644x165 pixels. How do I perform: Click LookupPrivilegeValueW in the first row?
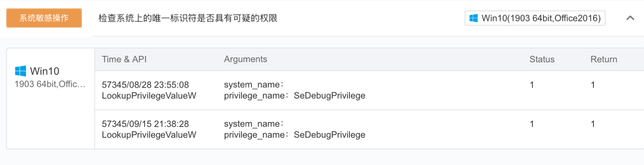click(x=149, y=96)
